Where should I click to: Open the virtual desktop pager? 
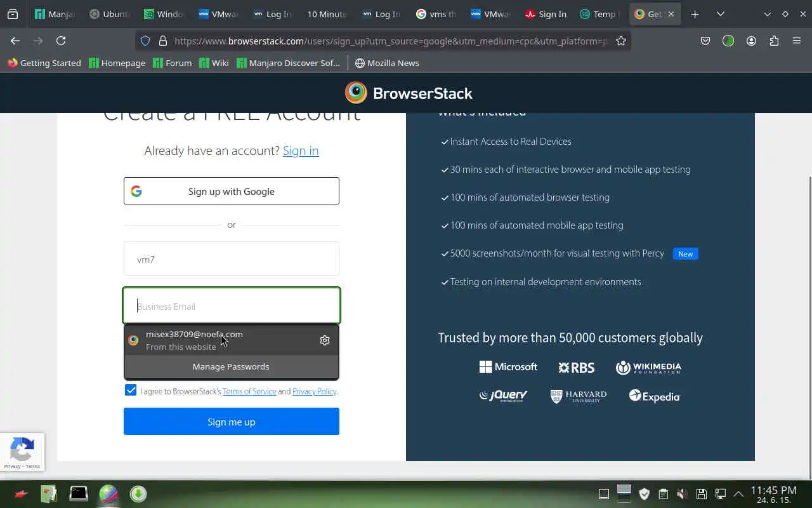pos(624,493)
